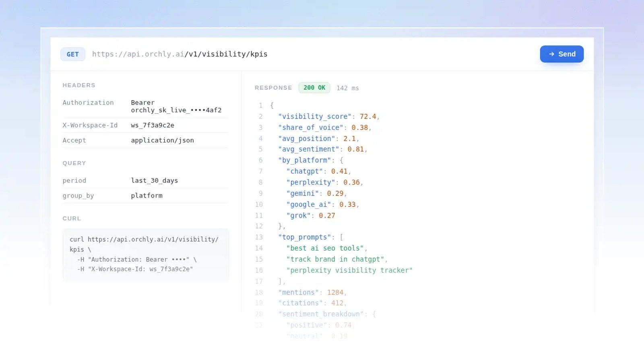Select the ws_7f3a9c2e header value

click(153, 125)
